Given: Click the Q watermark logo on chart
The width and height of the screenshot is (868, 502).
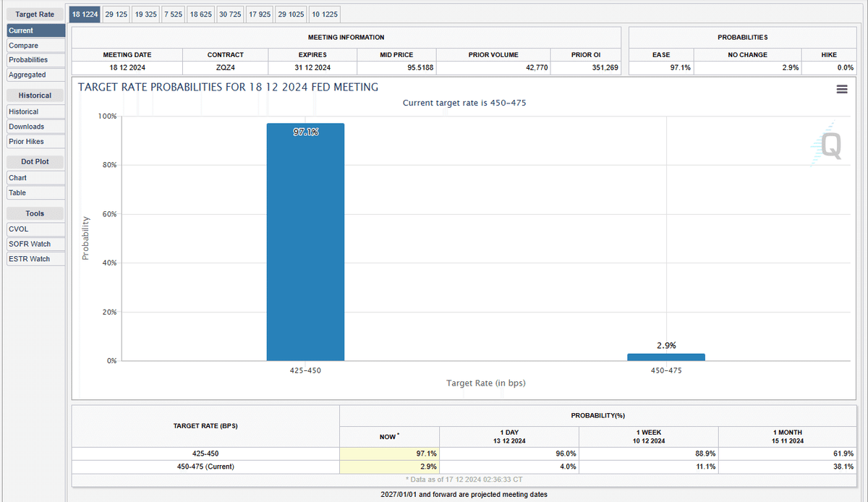Looking at the screenshot, I should click(827, 145).
